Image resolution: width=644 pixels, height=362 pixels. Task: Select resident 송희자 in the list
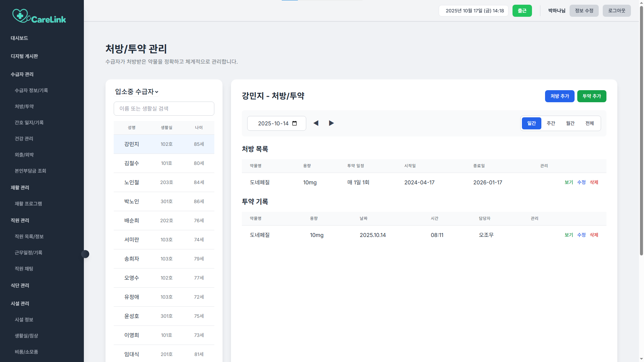point(164,259)
